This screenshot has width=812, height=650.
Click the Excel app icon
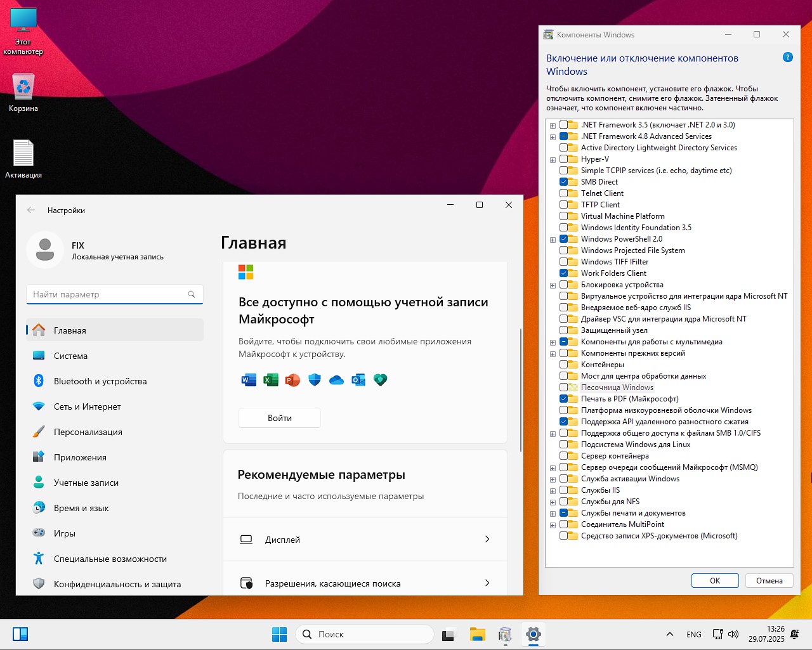[x=271, y=380]
